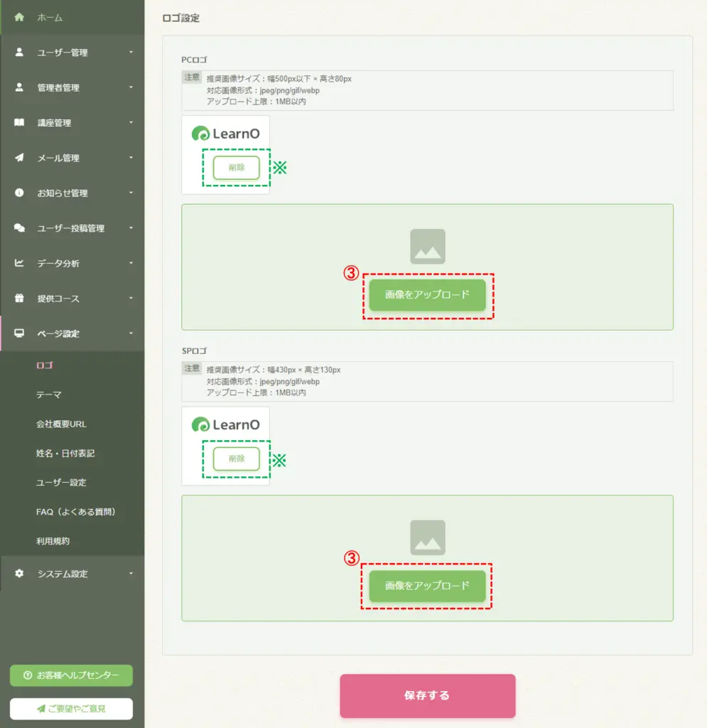707x728 pixels.
Task: Expand the 管理者管理 dropdown arrow
Action: [x=131, y=87]
